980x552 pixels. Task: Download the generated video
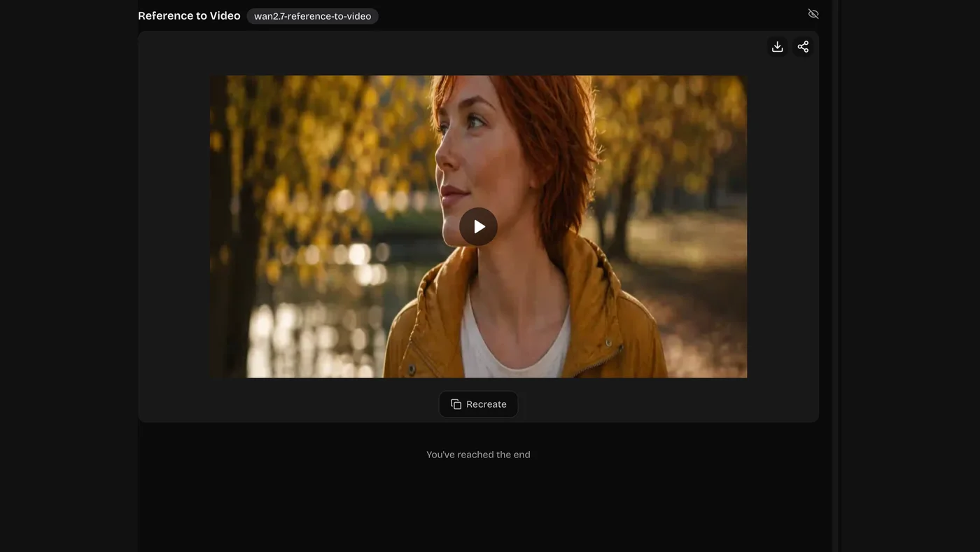777,47
